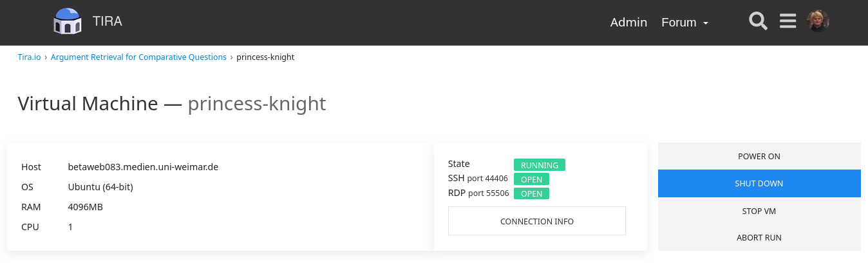Open the hamburger menu icon

[788, 21]
